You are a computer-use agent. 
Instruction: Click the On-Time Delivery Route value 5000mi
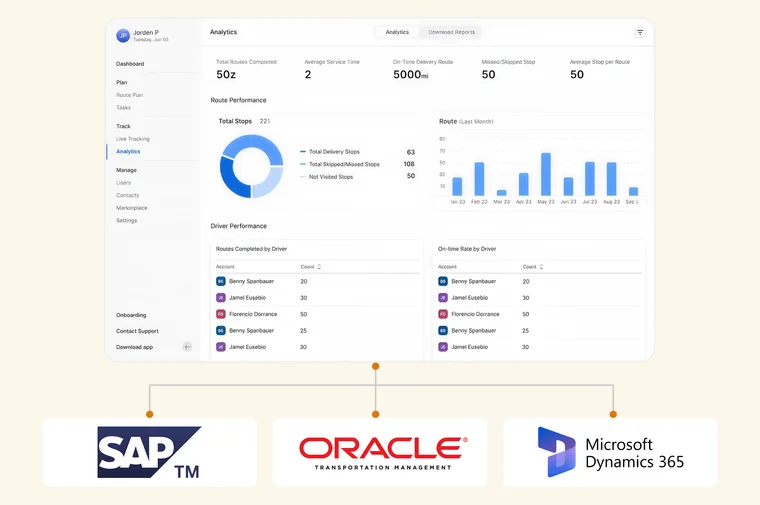pos(411,74)
